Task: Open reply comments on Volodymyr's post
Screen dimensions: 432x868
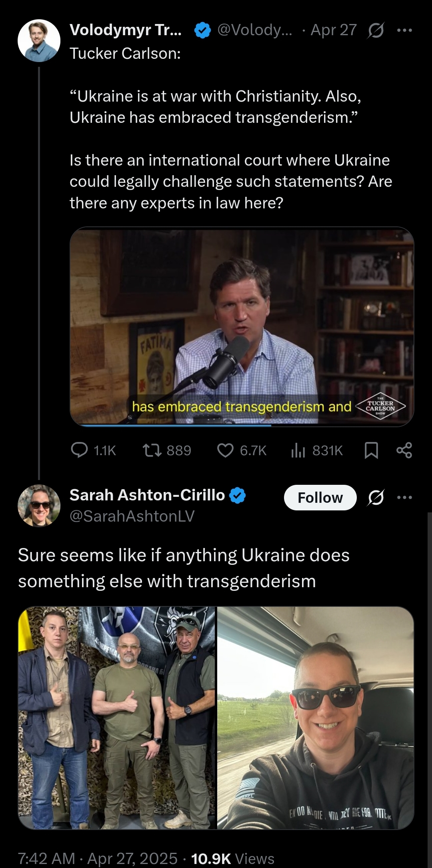Action: [x=79, y=450]
